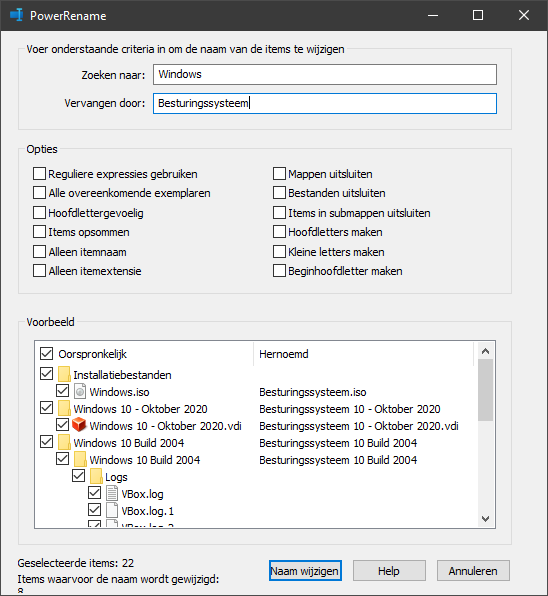The width and height of the screenshot is (548, 596).
Task: Click the blank file icon beside VBox.log.1
Action: 112,510
